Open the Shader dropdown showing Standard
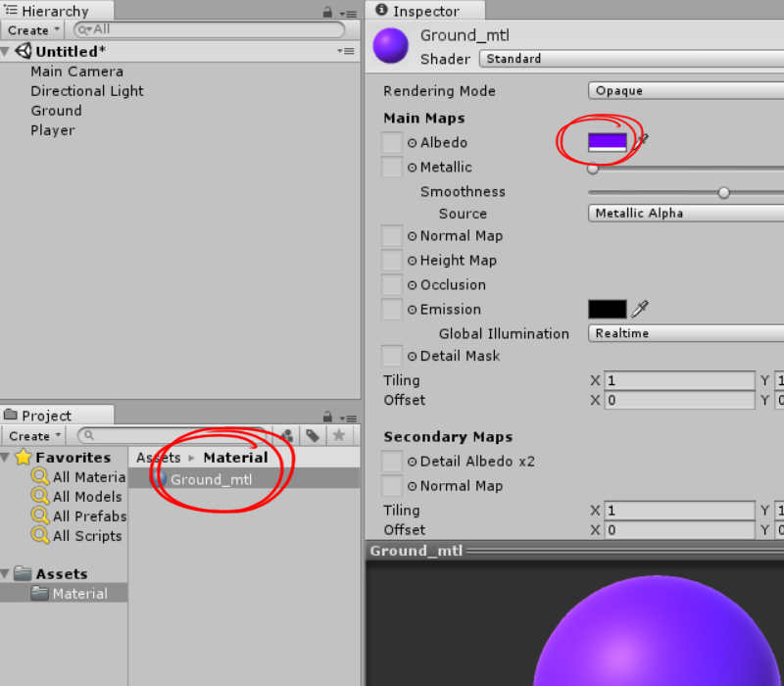784x686 pixels. click(631, 59)
